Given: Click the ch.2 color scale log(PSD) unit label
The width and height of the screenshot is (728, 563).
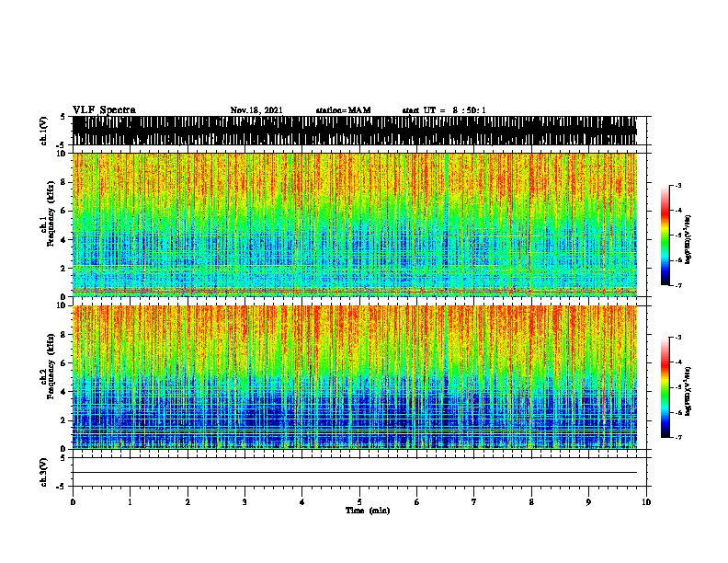Looking at the screenshot, I should (x=688, y=391).
